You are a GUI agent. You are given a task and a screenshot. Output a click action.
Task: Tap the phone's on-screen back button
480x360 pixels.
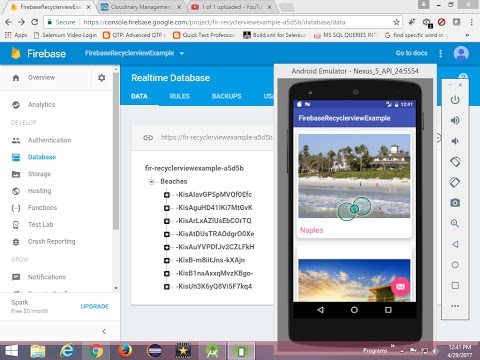click(320, 310)
